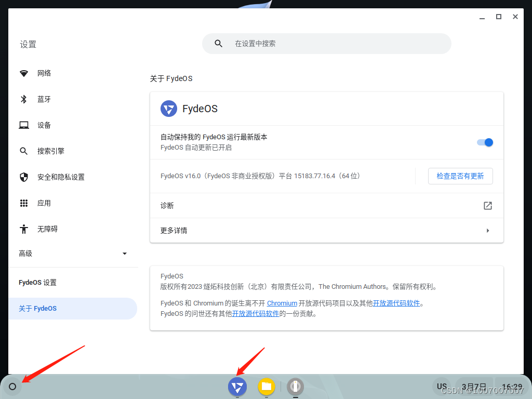Viewport: 532px width, 399px height.
Task: Open the date 3月7日 in the shelf
Action: point(474,387)
